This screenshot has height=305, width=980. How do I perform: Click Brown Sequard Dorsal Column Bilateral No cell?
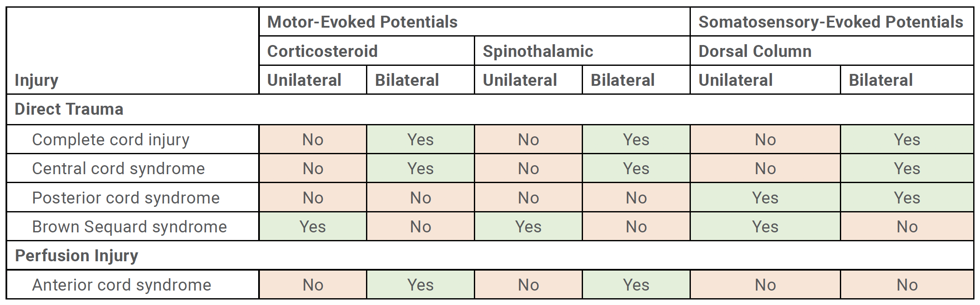(x=907, y=227)
